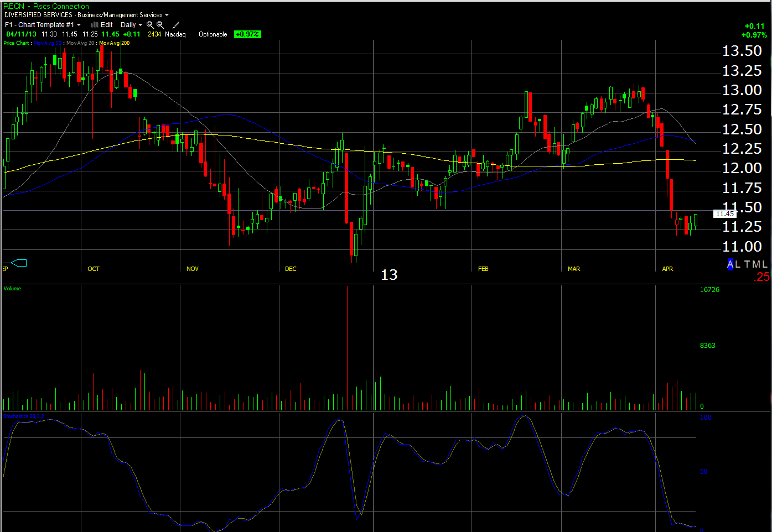Click the 12.00 price axis label

coord(742,168)
